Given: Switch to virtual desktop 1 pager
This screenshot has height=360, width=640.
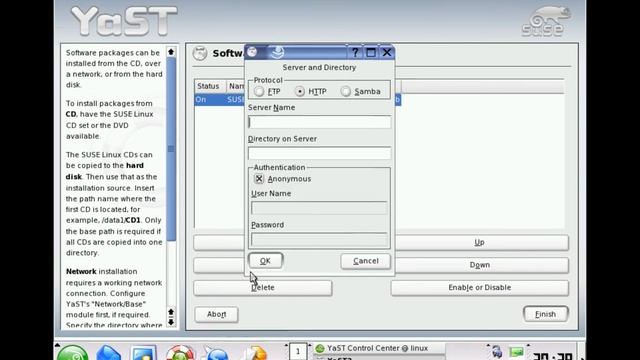Looking at the screenshot, I should [298, 352].
